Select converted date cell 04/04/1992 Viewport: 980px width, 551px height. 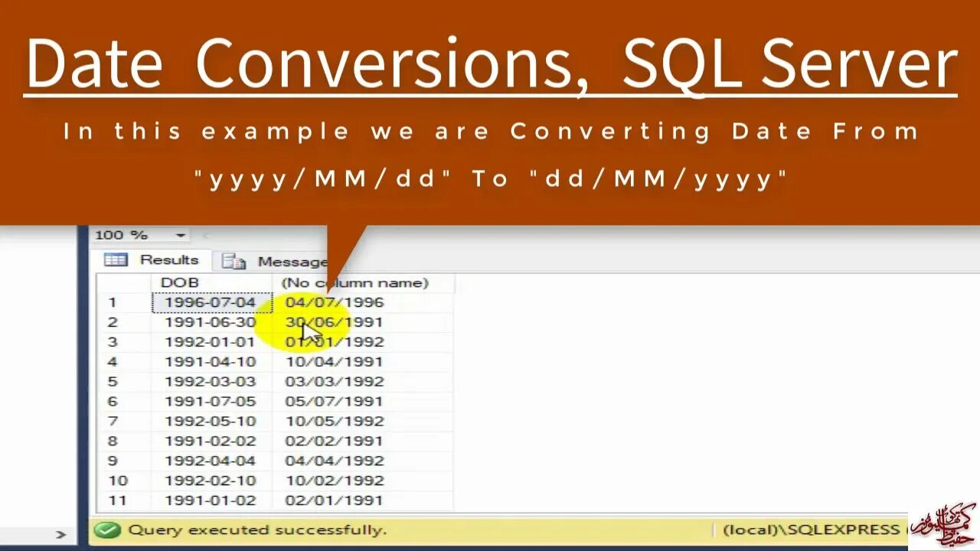363,461
